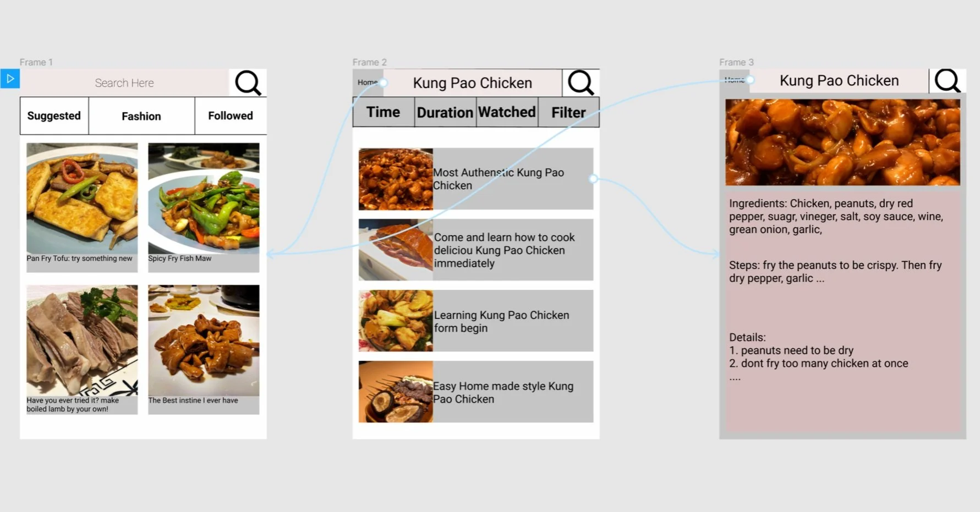Select the Frame 3 label
Image resolution: width=980 pixels, height=512 pixels.
pos(736,62)
